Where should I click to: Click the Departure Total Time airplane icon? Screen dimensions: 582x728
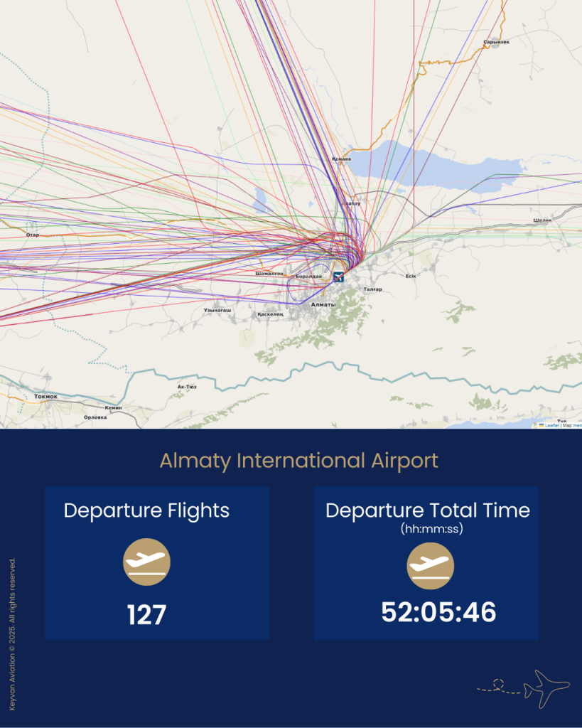430,566
